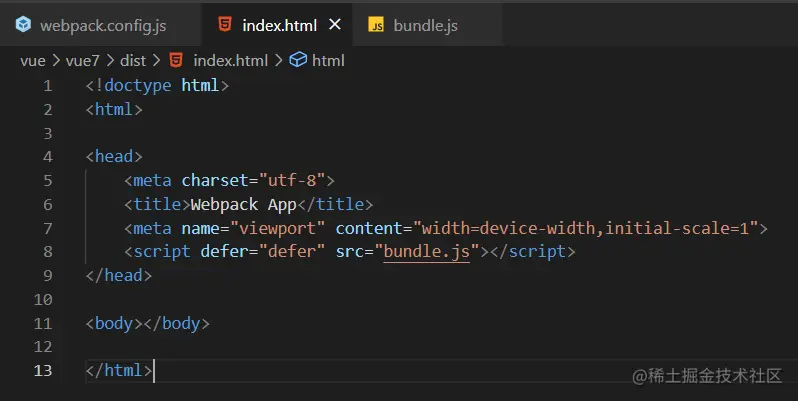Open the vue7 breadcrumb folder
The height and width of the screenshot is (401, 798).
coord(82,61)
